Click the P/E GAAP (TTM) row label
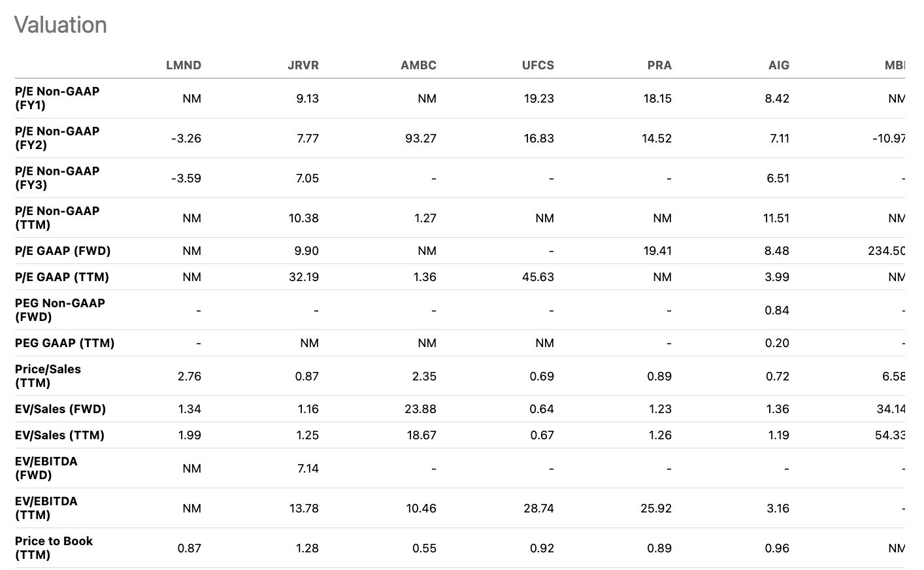Image resolution: width=924 pixels, height=570 pixels. 62,277
